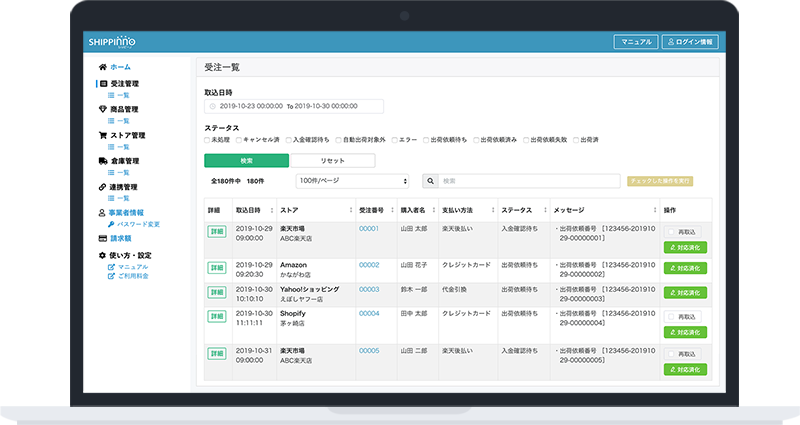This screenshot has height=425, width=800.
Task: Click the home icon in sidebar
Action: 103,67
